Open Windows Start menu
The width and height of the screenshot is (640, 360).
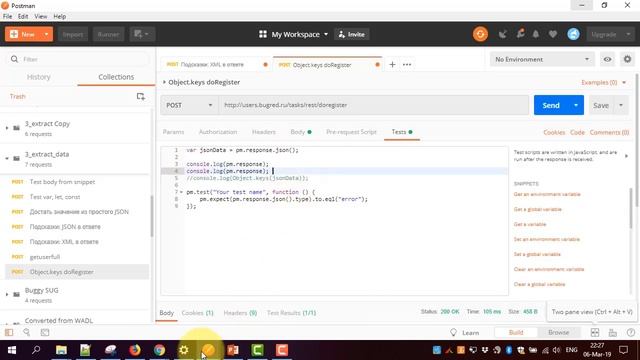coord(12,350)
